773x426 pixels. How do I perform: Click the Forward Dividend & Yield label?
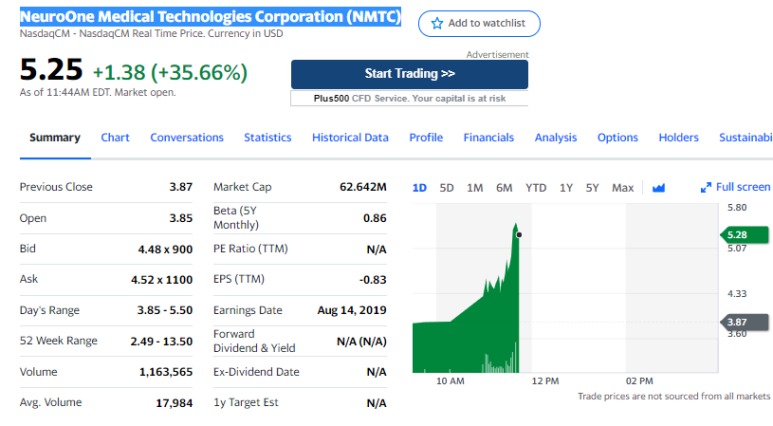[254, 341]
